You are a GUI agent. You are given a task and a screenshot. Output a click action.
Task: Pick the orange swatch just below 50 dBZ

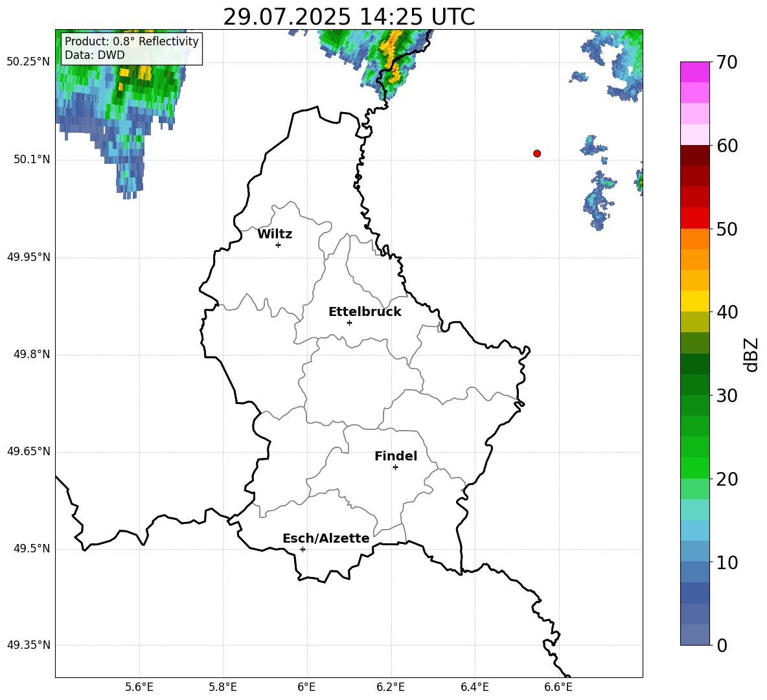(x=694, y=239)
